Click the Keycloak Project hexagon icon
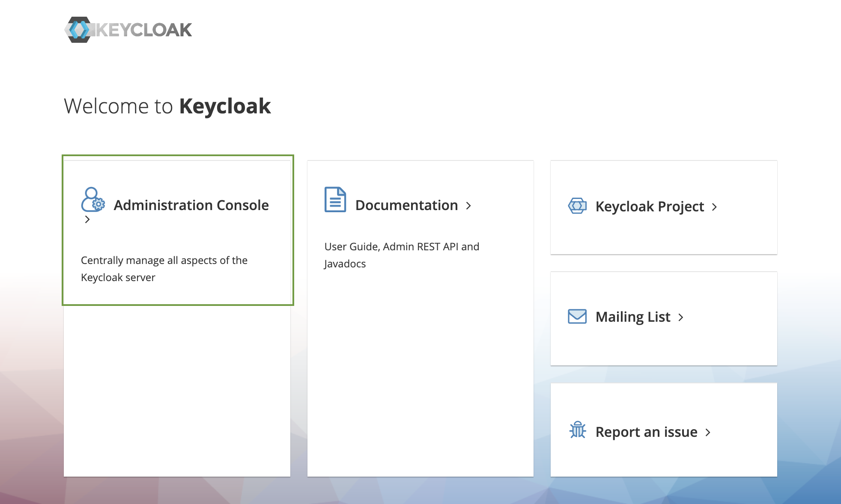841x504 pixels. click(577, 206)
